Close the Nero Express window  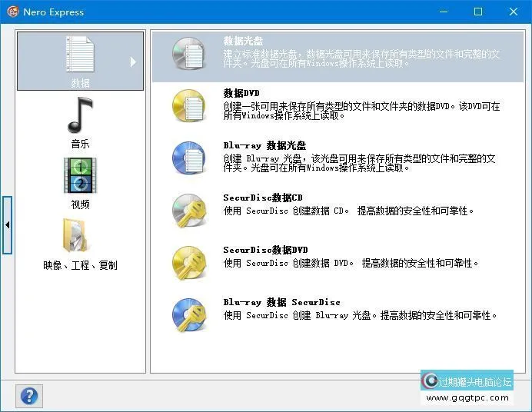514,12
